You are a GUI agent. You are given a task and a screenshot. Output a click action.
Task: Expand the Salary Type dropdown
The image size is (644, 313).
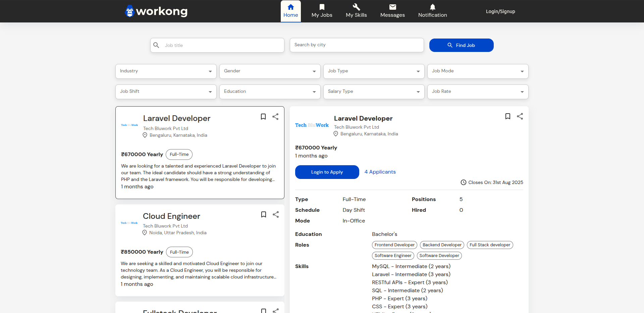(374, 92)
